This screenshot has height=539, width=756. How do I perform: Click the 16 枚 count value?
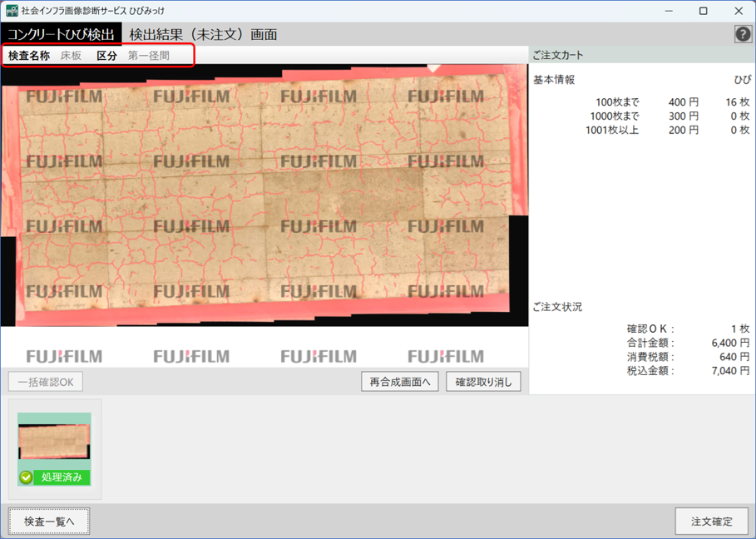point(738,102)
